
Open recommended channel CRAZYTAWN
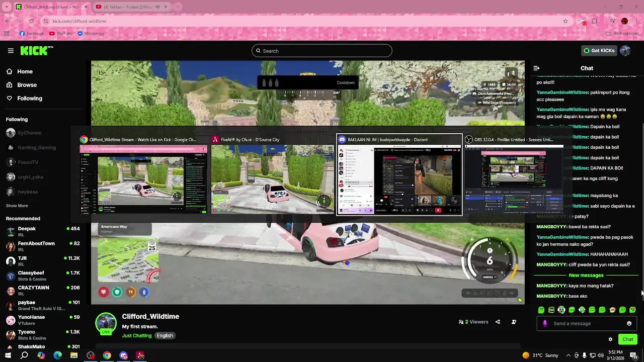[x=43, y=290]
